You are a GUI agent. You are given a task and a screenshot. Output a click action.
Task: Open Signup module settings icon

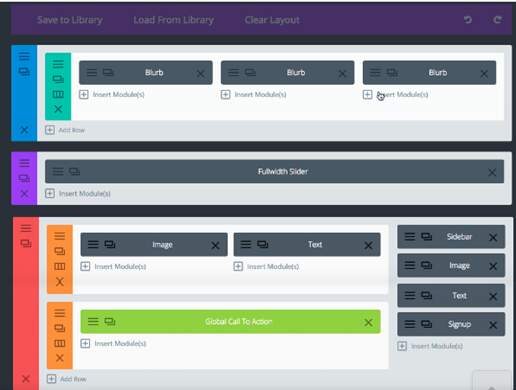click(x=410, y=324)
